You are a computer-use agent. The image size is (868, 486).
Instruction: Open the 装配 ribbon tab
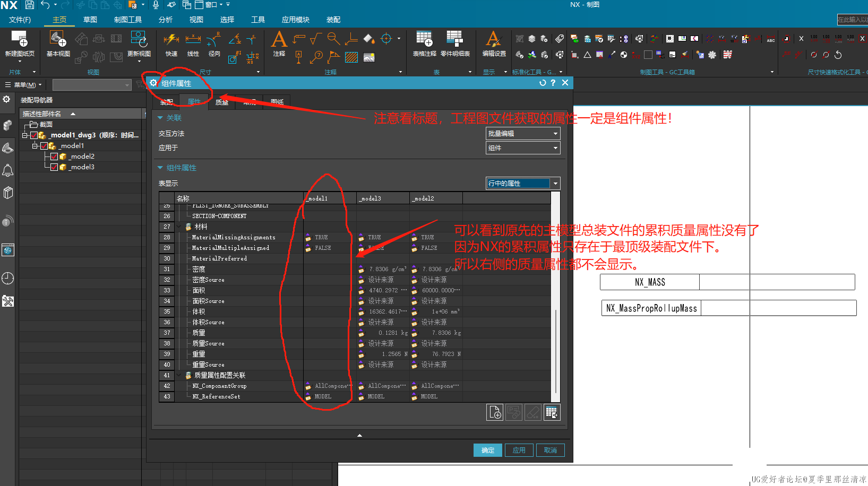[333, 20]
